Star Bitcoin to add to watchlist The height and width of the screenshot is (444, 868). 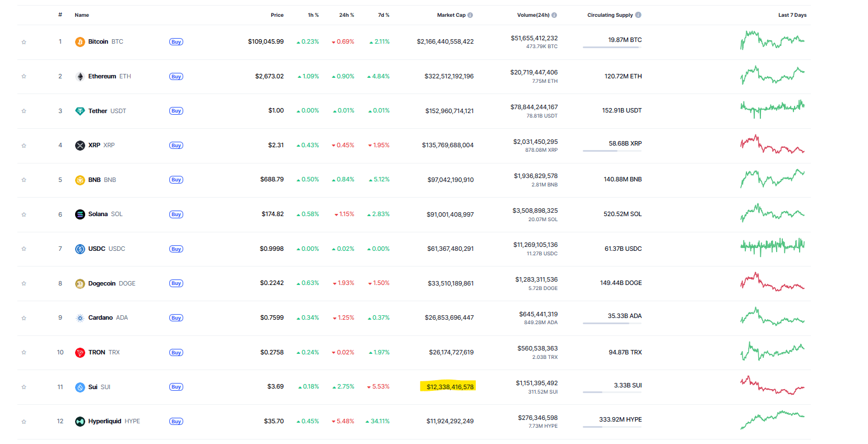(x=24, y=42)
